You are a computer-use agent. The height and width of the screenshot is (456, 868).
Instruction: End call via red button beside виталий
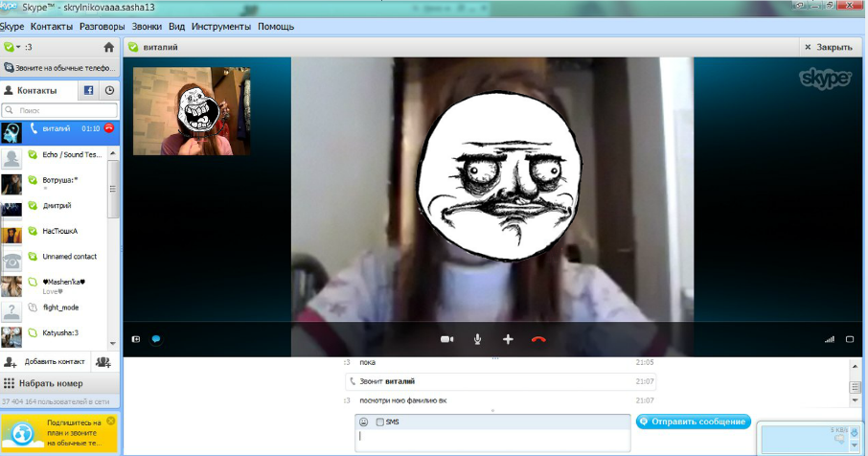[109, 128]
